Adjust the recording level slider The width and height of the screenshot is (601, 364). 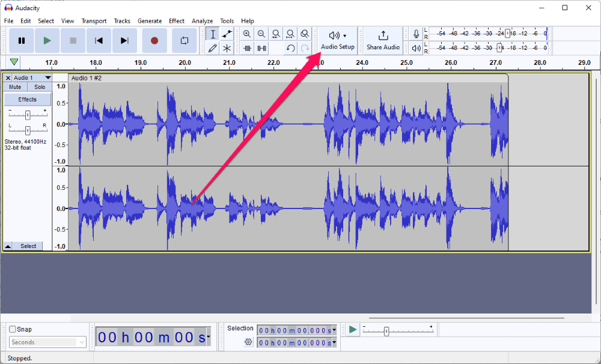pos(507,33)
